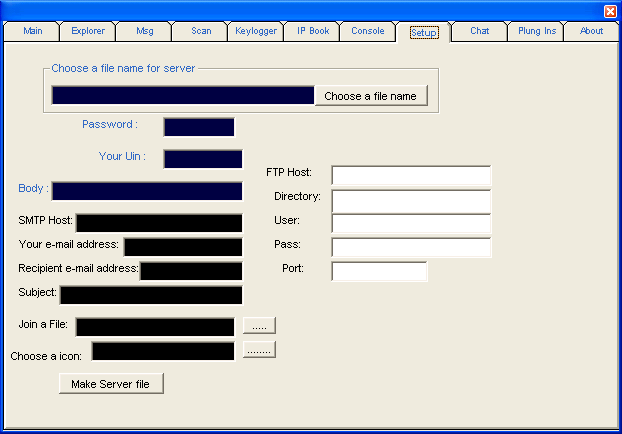Click the Choose a file name button
The width and height of the screenshot is (622, 434).
371,96
